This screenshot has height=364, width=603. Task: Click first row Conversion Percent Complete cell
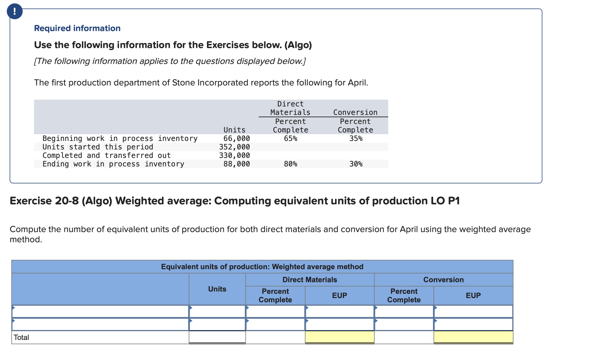click(404, 312)
